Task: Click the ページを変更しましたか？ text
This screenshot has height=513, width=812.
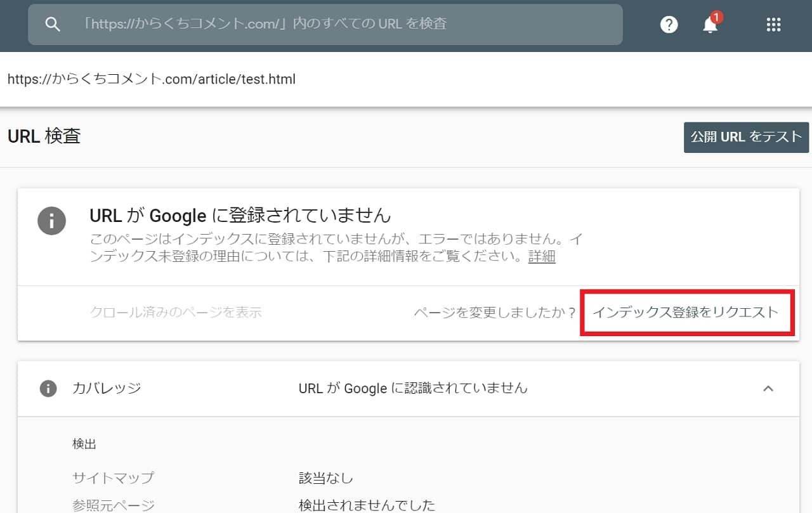Action: 495,312
